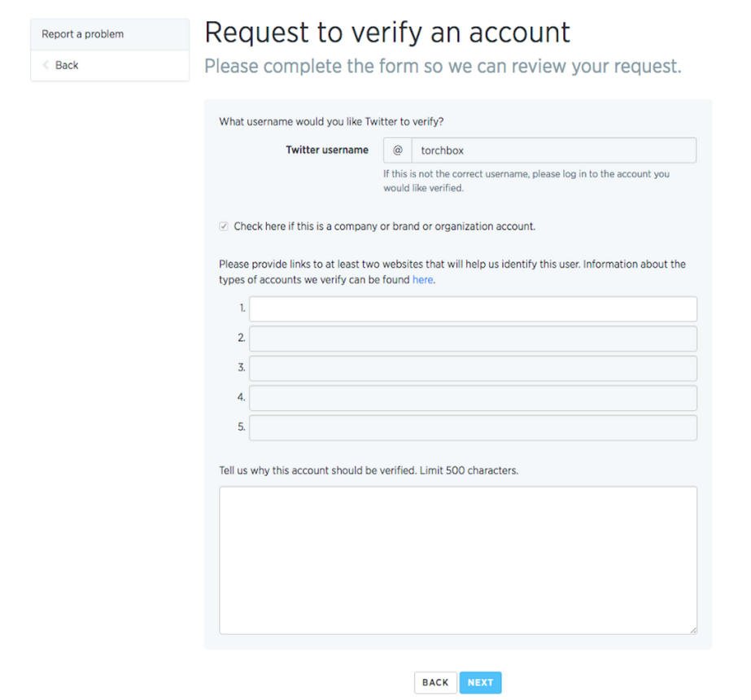
Task: Click the left chevron icon beside Back
Action: point(46,65)
